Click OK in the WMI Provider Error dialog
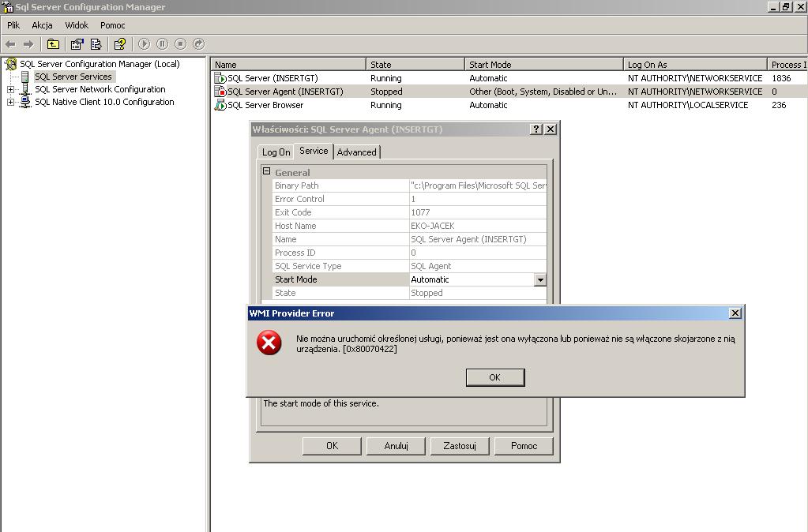 (x=495, y=377)
